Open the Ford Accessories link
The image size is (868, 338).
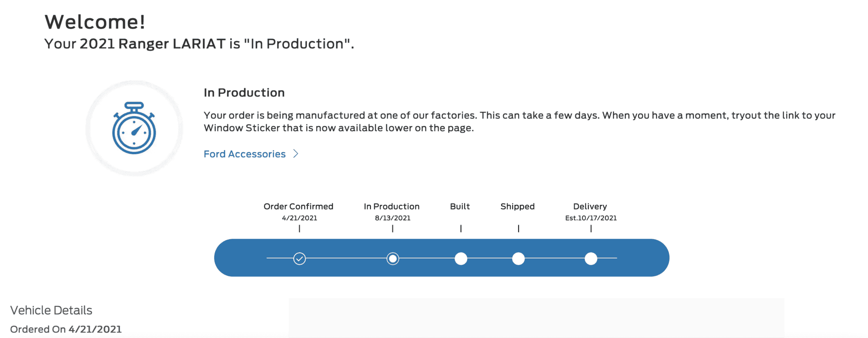point(245,154)
